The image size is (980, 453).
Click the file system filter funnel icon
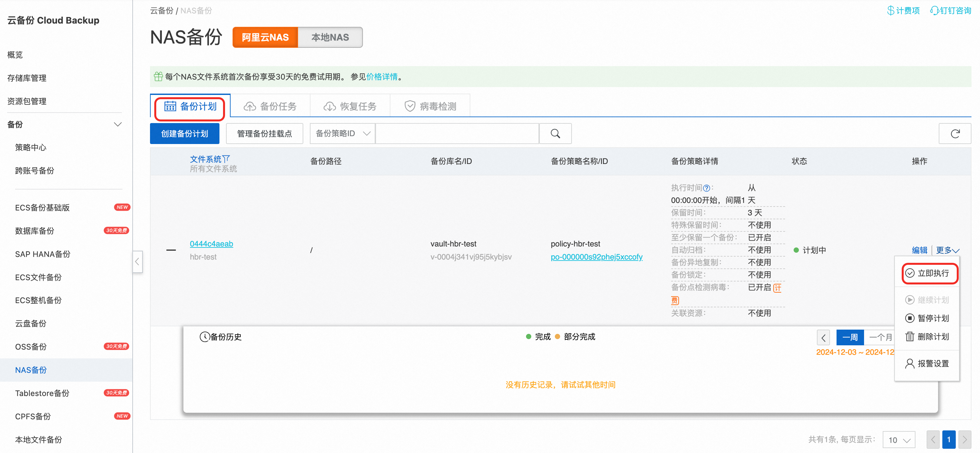(226, 159)
